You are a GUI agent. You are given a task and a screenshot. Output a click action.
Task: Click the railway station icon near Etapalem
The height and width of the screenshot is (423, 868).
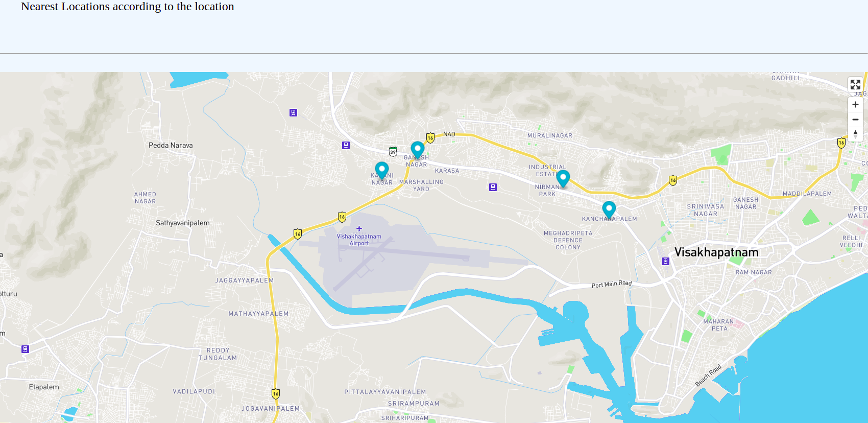(25, 349)
